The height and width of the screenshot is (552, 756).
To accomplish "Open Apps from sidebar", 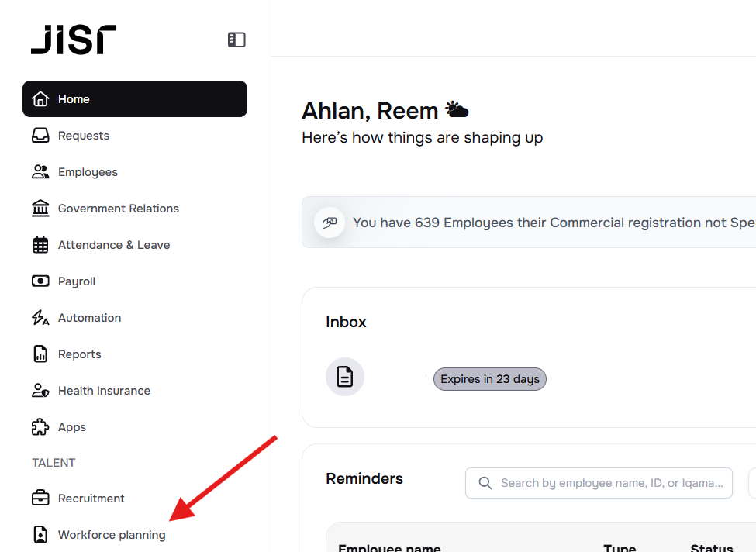I will tap(72, 427).
